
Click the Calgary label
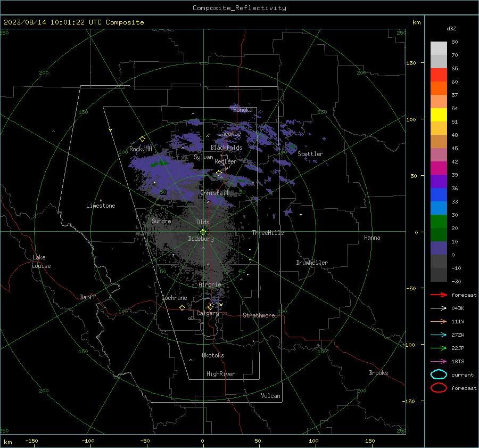click(x=208, y=313)
